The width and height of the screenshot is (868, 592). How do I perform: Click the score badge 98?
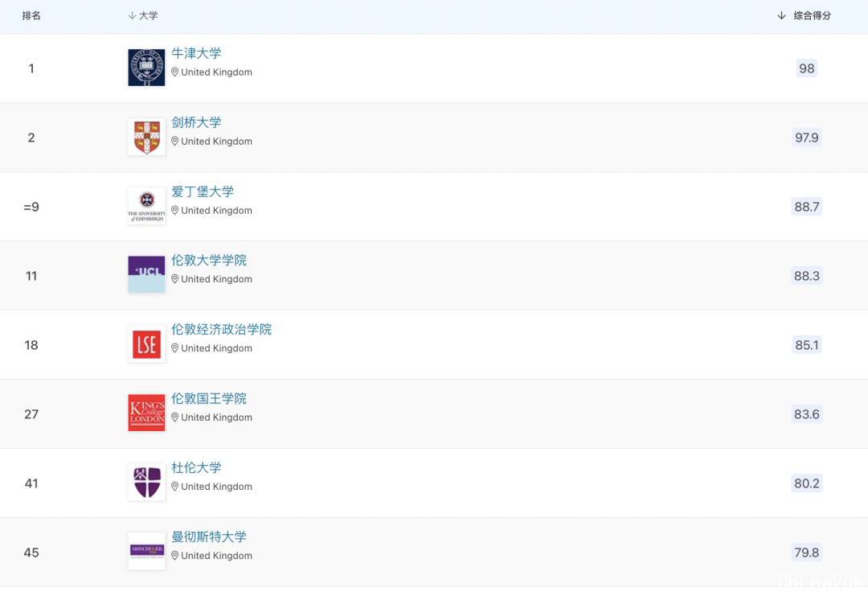point(807,68)
